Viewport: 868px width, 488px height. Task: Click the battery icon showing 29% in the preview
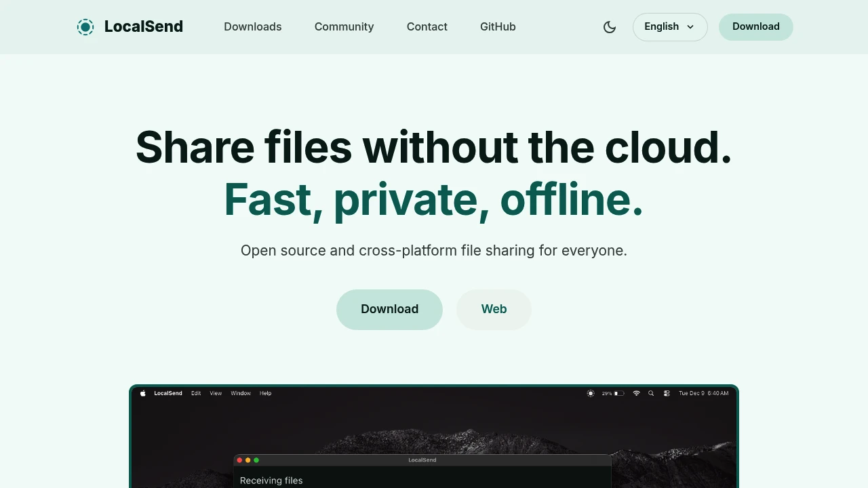[x=619, y=393]
